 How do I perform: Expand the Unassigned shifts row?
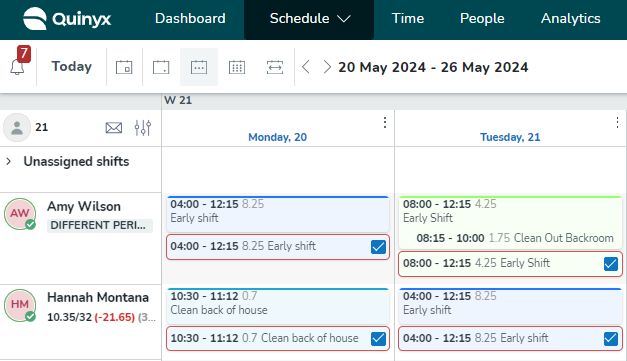pos(8,162)
